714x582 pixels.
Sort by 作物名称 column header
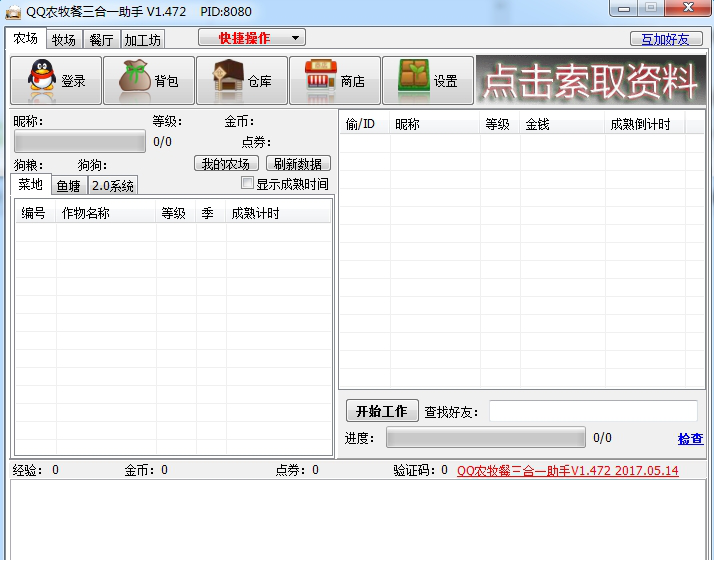point(106,213)
